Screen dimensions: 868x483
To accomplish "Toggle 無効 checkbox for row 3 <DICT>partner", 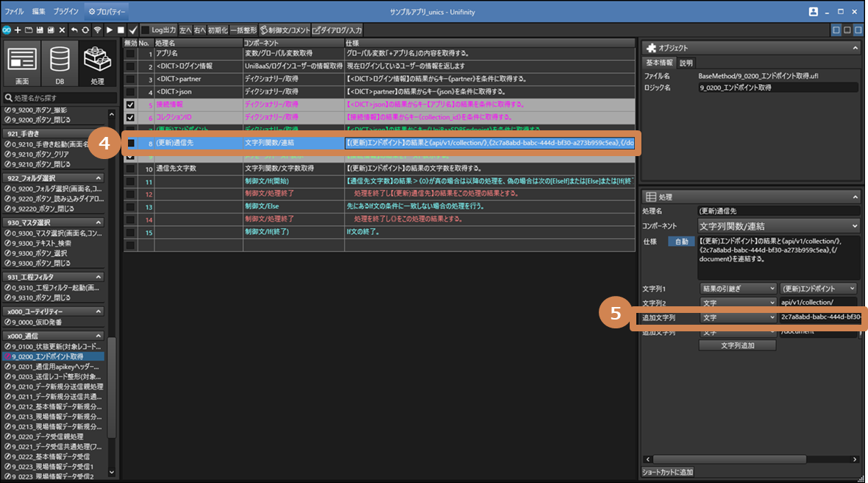I will [130, 79].
